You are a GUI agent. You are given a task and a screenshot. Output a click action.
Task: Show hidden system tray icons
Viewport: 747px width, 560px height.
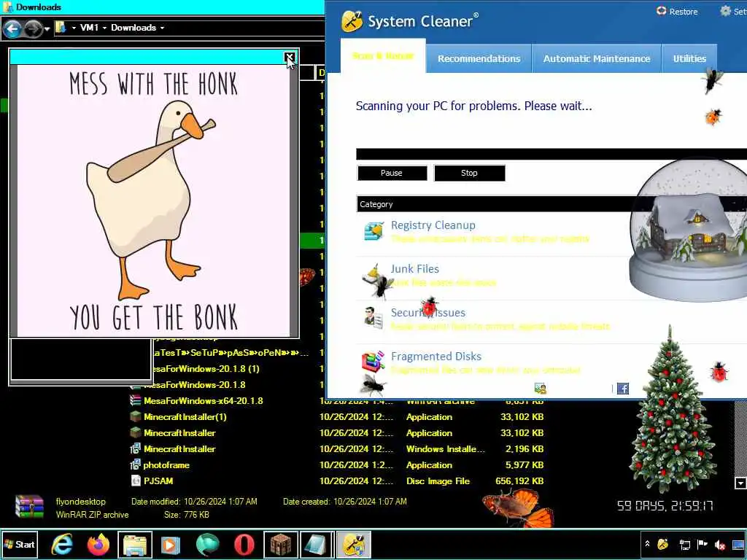[647, 544]
